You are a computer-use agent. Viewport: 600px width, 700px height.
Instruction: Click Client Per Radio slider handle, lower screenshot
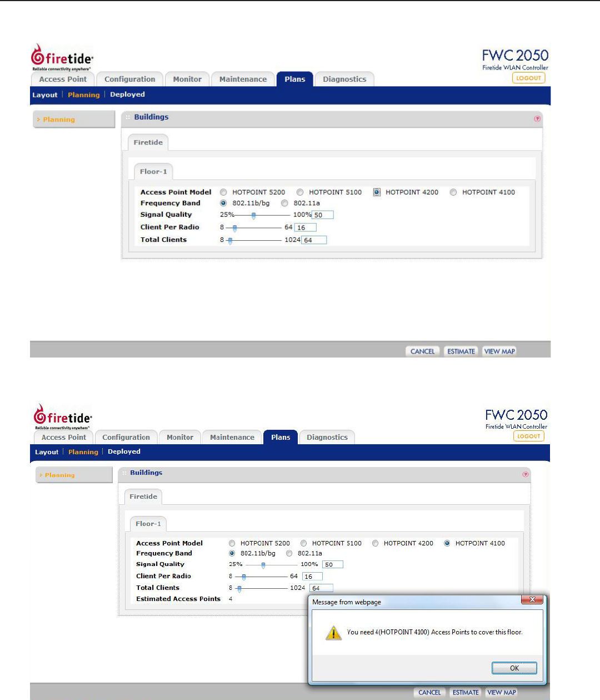(x=244, y=577)
